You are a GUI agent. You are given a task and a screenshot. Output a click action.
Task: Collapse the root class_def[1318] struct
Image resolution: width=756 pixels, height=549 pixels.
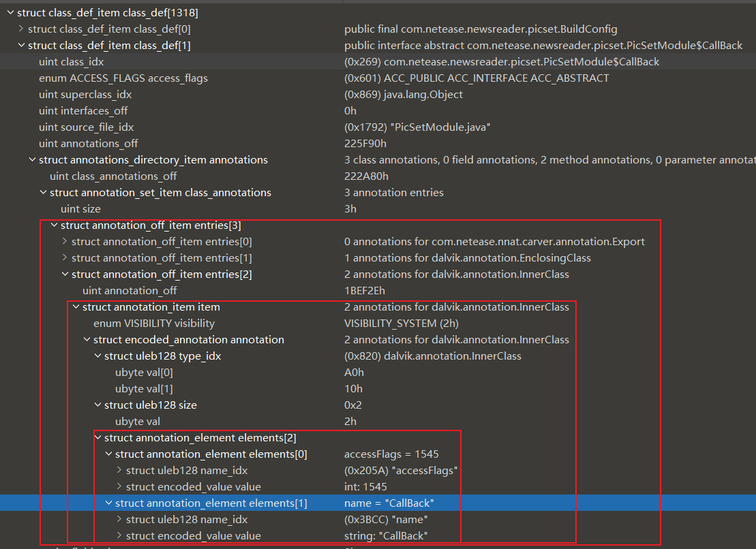tap(10, 13)
